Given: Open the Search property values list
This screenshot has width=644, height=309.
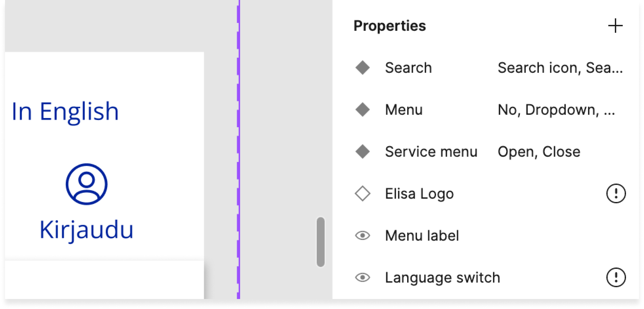Looking at the screenshot, I should [560, 68].
